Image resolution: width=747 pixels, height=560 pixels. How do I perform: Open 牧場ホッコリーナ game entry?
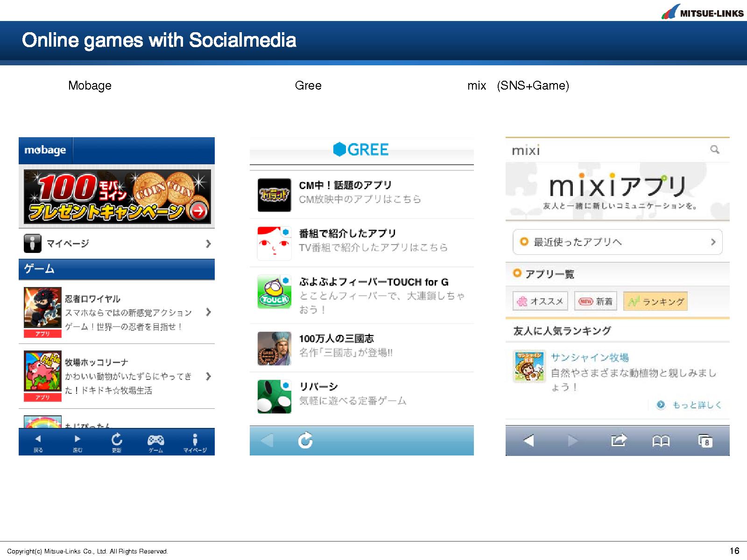pos(117,376)
